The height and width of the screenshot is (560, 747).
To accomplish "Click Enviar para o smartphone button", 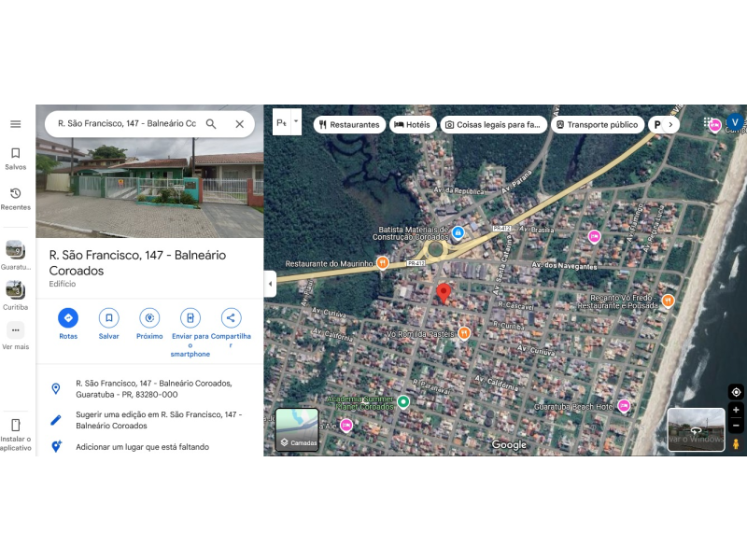I will (190, 317).
